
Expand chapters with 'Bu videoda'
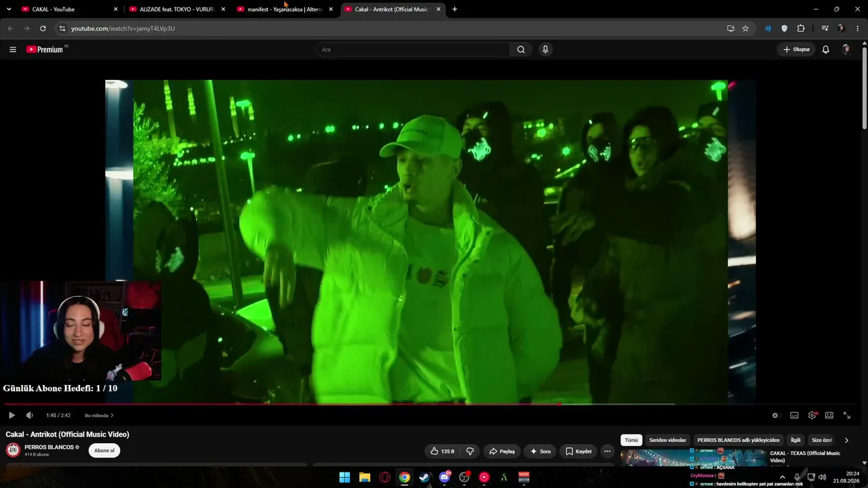pyautogui.click(x=99, y=415)
